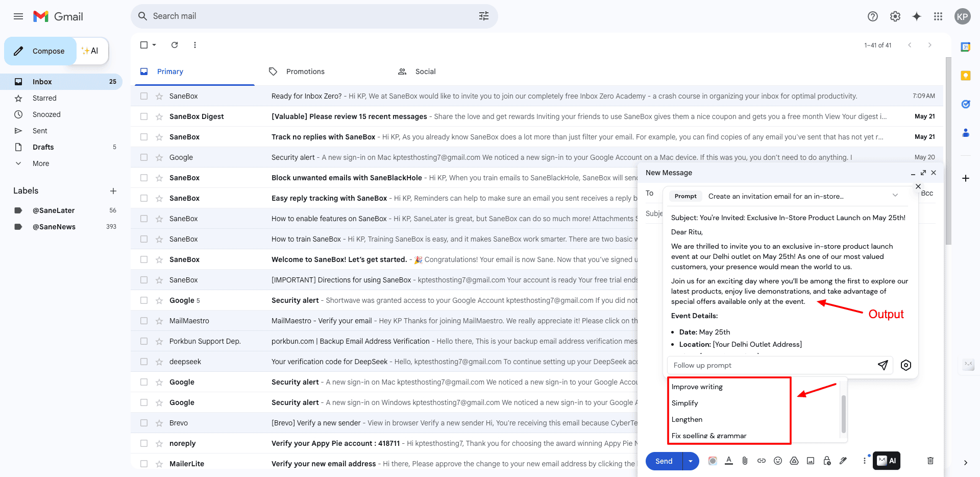Type in the Follow up prompt field
This screenshot has width=980, height=477.
771,365
